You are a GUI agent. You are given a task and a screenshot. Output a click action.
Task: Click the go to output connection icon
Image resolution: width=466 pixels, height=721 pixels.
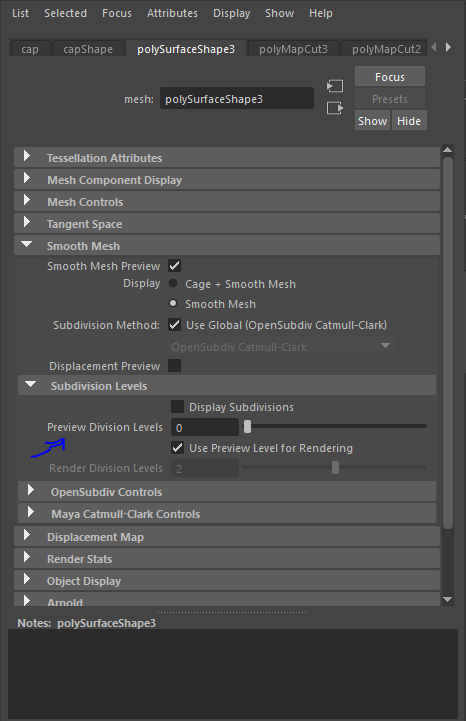tap(335, 108)
